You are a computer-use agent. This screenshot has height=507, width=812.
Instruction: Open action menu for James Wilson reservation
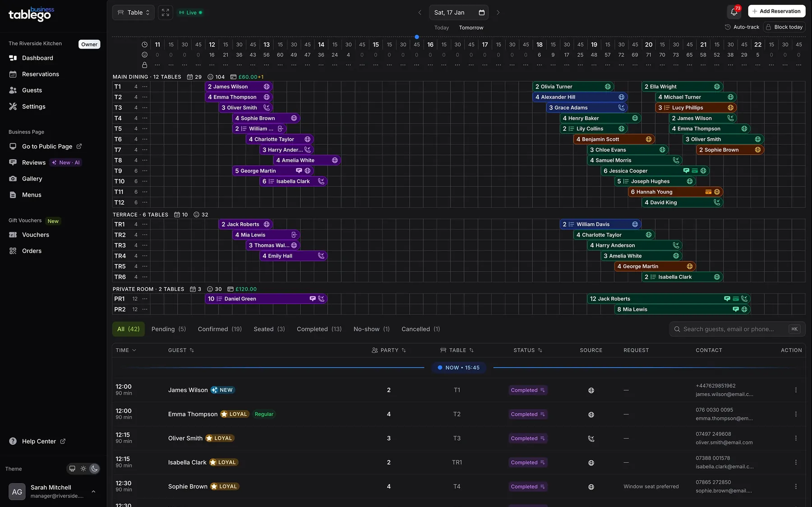(x=796, y=390)
